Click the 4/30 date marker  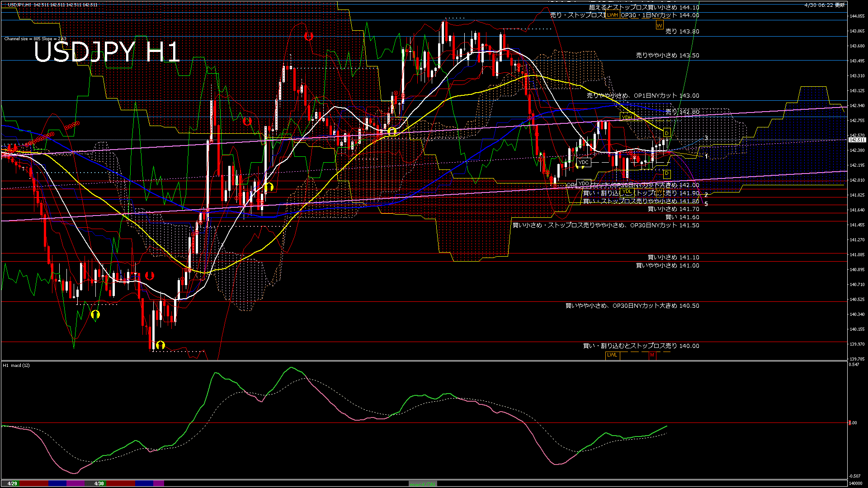tap(99, 483)
